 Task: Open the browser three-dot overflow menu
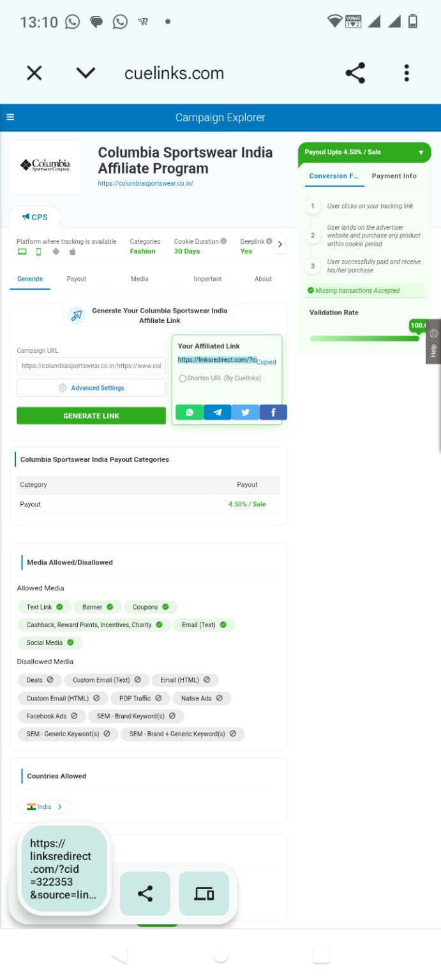(407, 73)
